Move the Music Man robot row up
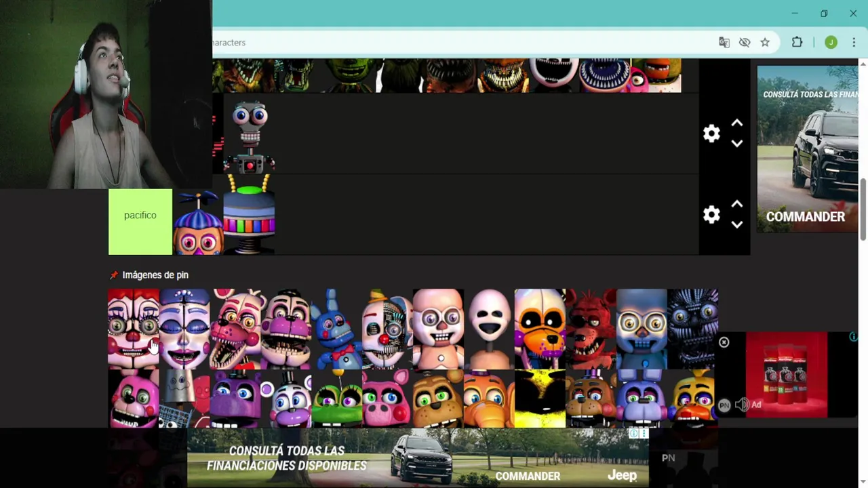Viewport: 868px width, 488px height. tap(737, 124)
